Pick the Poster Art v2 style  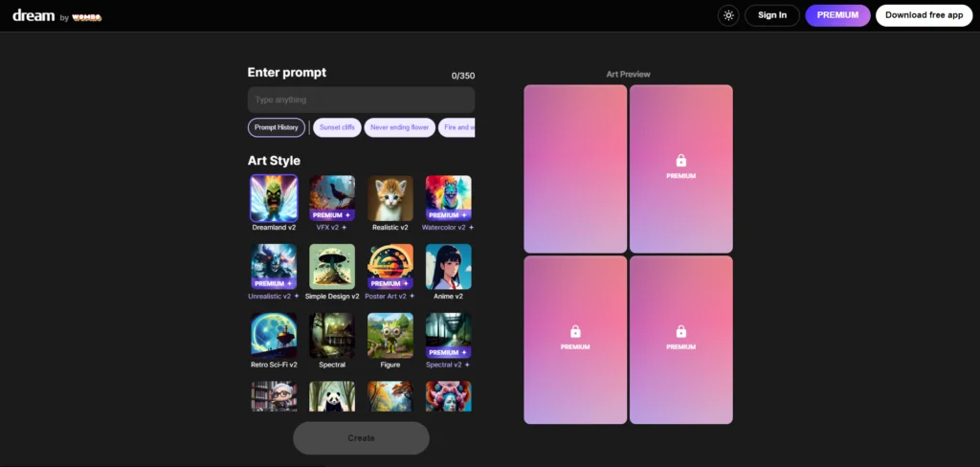tap(390, 267)
